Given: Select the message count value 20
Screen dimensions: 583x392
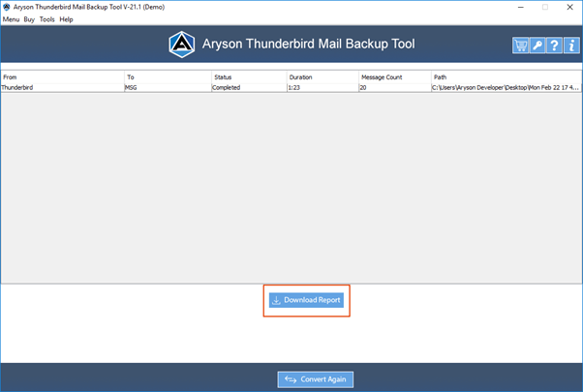Looking at the screenshot, I should (395, 88).
